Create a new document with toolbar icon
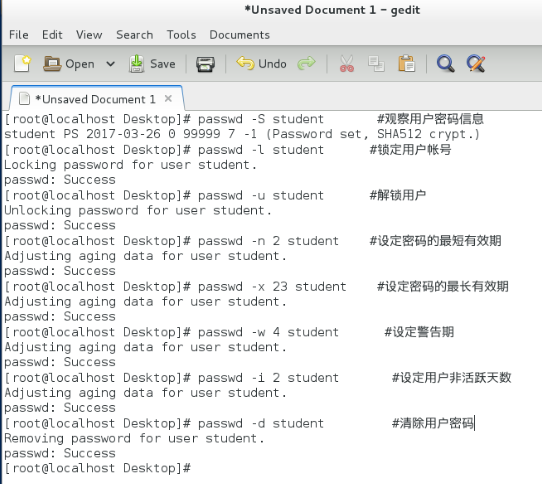542x484 pixels. tap(22, 64)
